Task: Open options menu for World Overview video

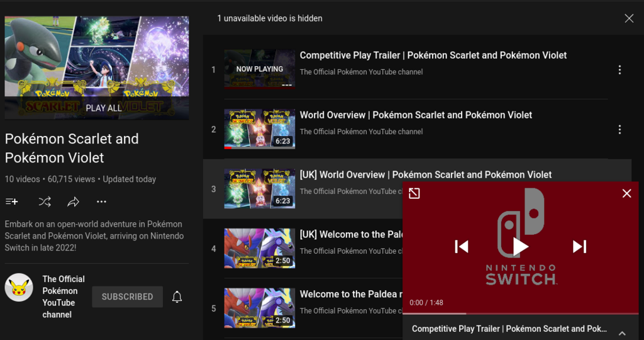Action: point(619,130)
